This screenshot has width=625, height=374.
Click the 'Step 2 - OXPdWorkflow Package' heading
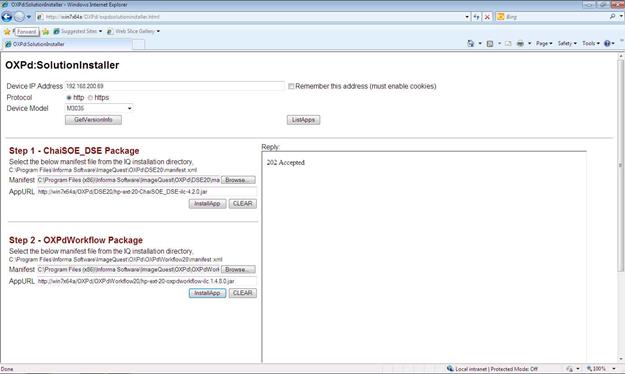(76, 240)
